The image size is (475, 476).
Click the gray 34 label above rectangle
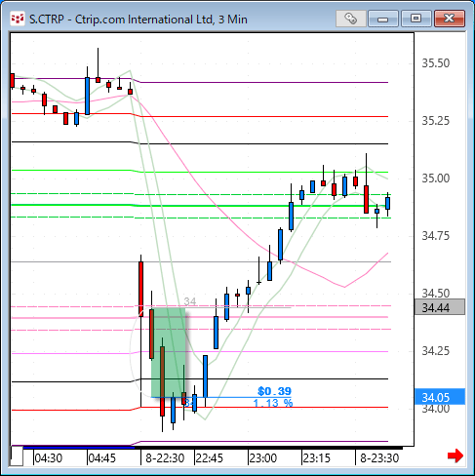tap(190, 301)
